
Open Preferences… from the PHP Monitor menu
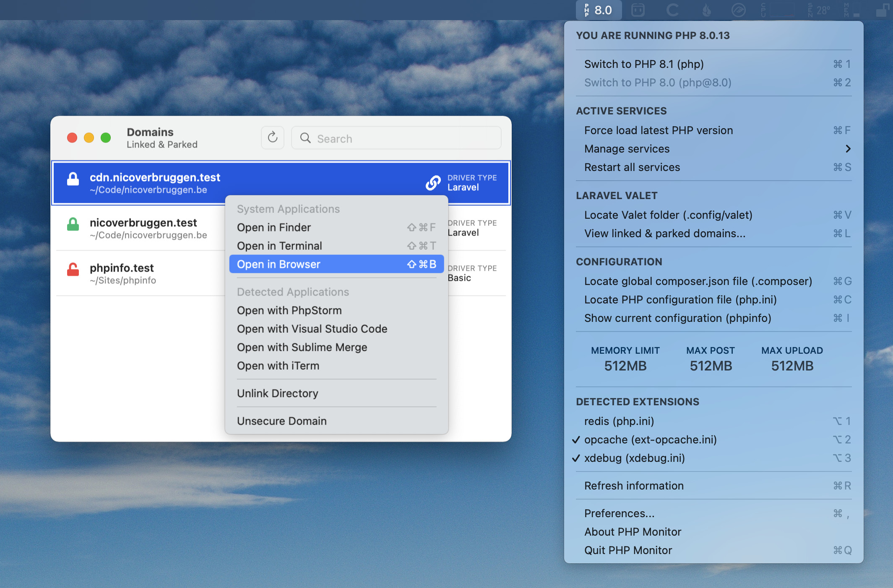tap(713, 513)
